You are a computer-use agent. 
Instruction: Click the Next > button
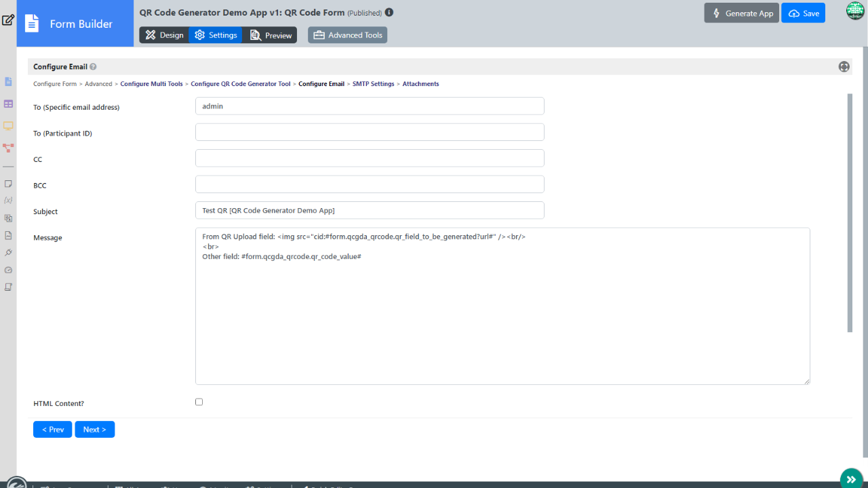[94, 430]
